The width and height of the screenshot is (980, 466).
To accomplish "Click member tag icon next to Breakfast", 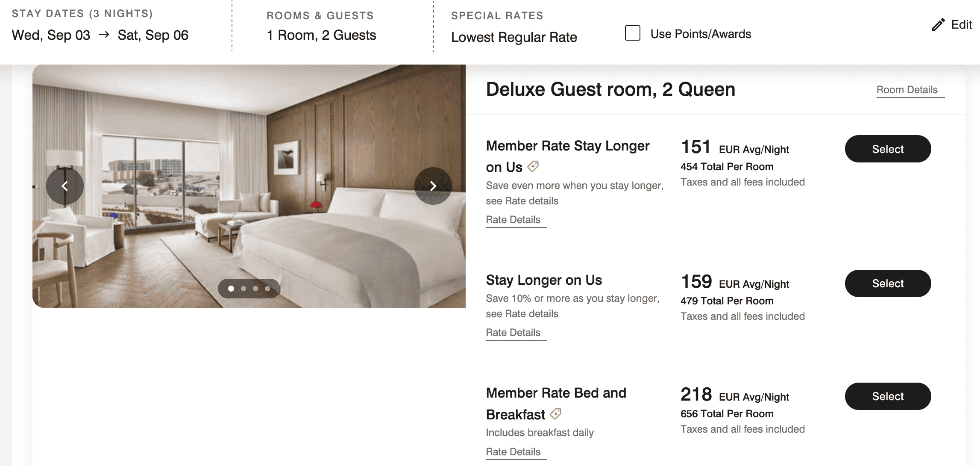I will [x=556, y=414].
